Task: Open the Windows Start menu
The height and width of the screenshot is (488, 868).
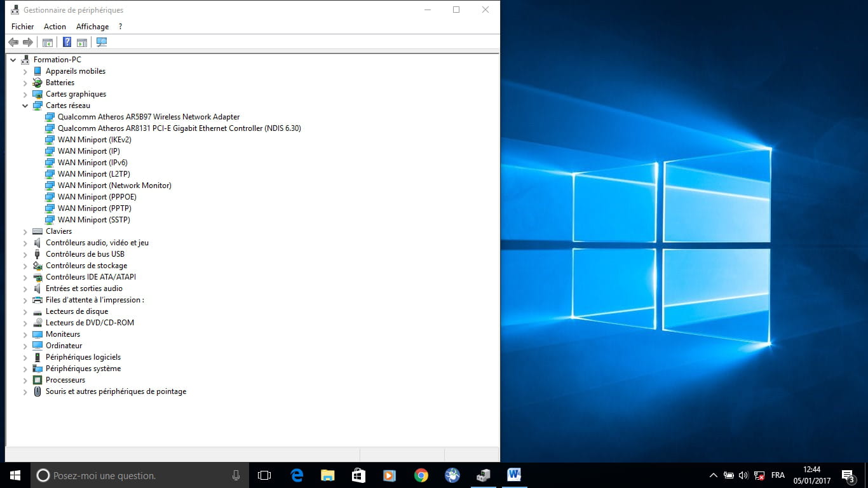Action: 15,475
